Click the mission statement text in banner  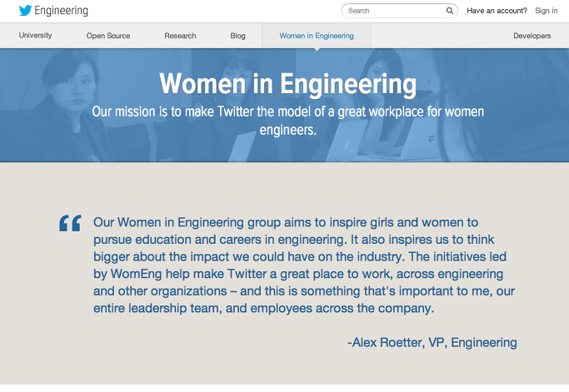287,121
